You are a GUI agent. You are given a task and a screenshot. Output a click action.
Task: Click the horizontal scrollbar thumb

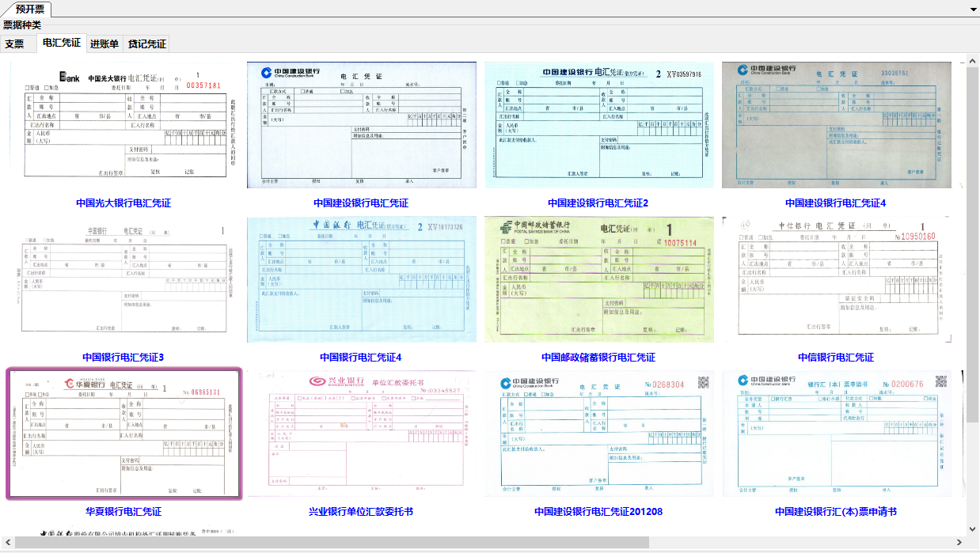tap(331, 543)
